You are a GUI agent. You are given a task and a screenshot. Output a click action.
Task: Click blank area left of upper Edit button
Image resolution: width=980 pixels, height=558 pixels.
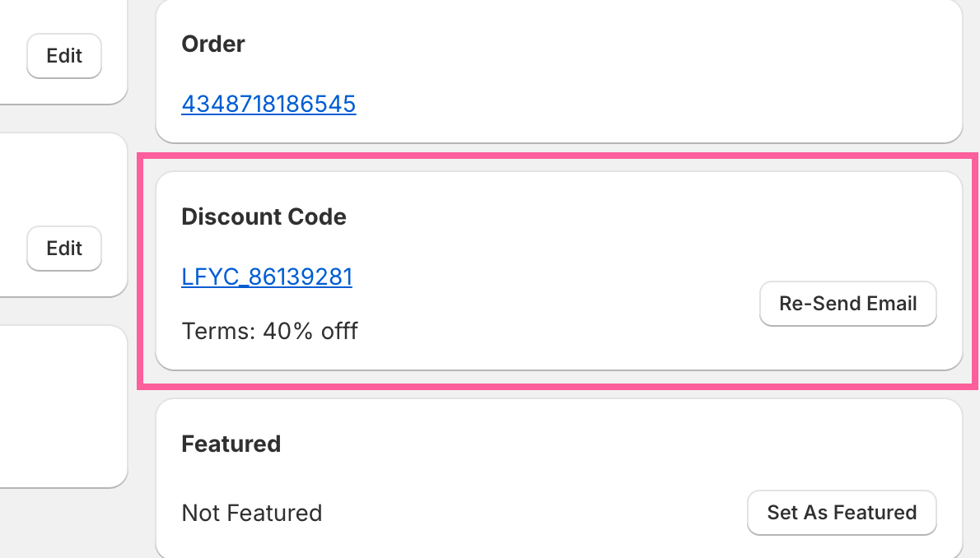point(12,56)
